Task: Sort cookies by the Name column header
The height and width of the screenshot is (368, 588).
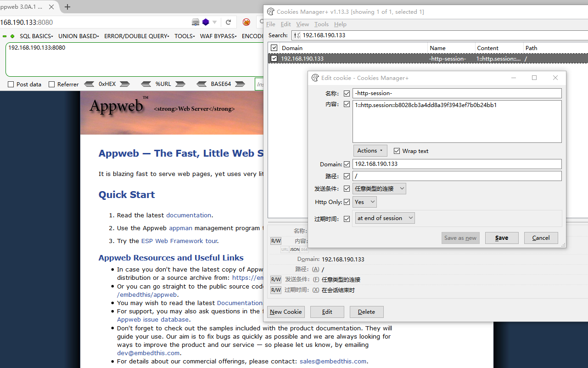Action: [x=451, y=48]
